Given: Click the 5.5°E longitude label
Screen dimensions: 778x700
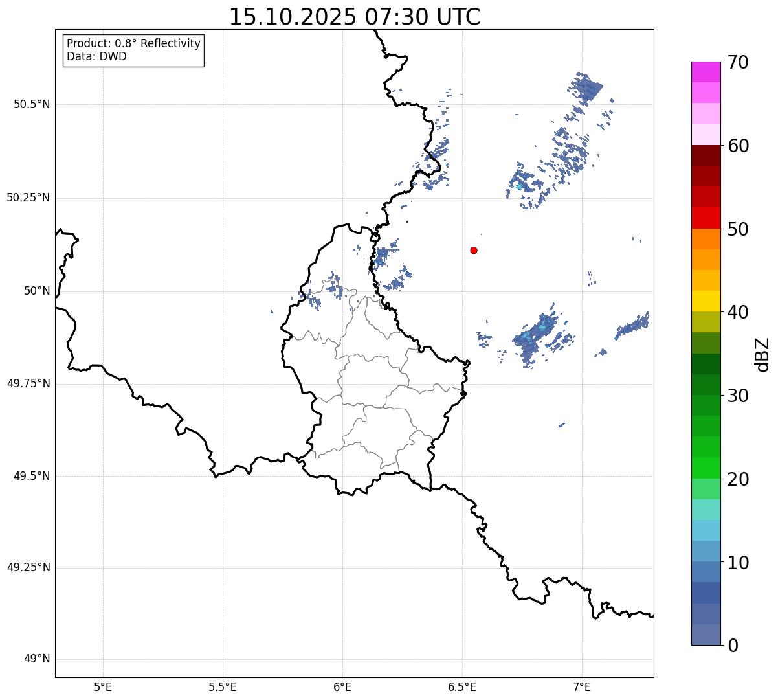Looking at the screenshot, I should (223, 687).
